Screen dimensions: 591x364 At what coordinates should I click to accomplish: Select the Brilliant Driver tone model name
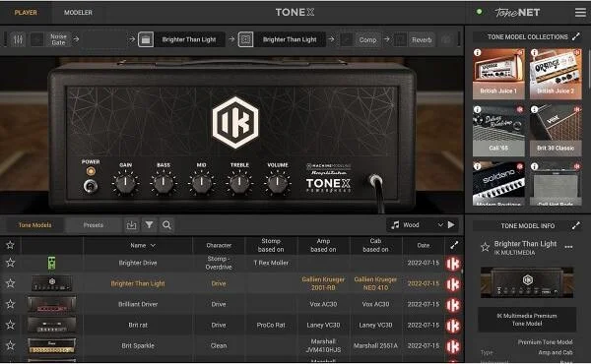(138, 304)
